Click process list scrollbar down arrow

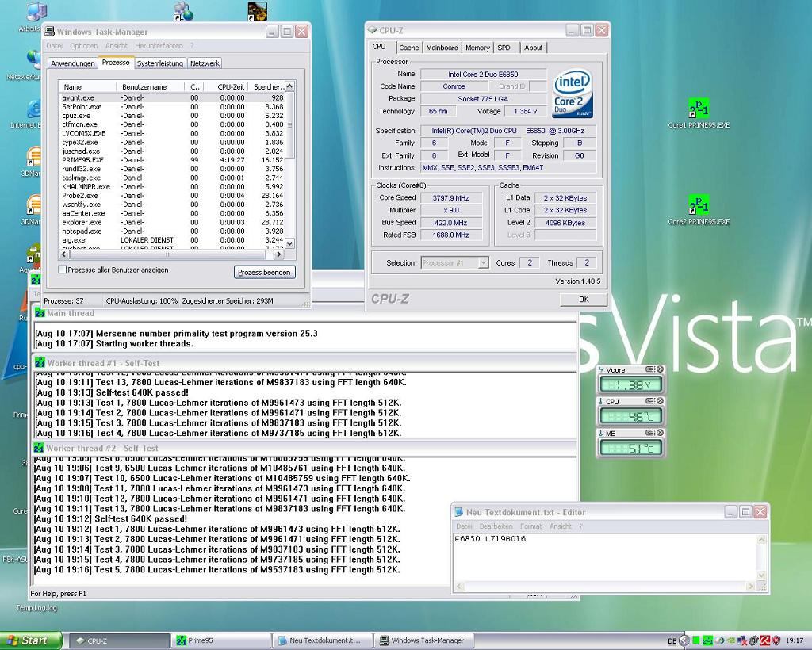(x=289, y=243)
